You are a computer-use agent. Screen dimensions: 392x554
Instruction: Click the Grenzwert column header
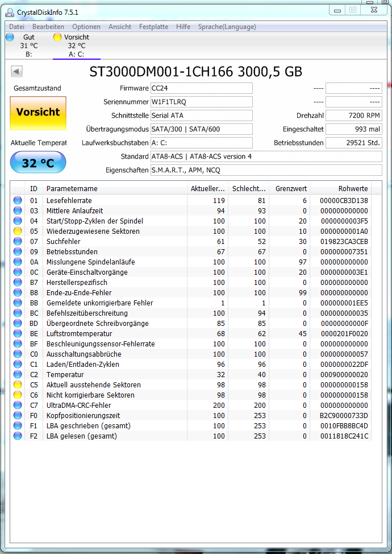coord(290,189)
